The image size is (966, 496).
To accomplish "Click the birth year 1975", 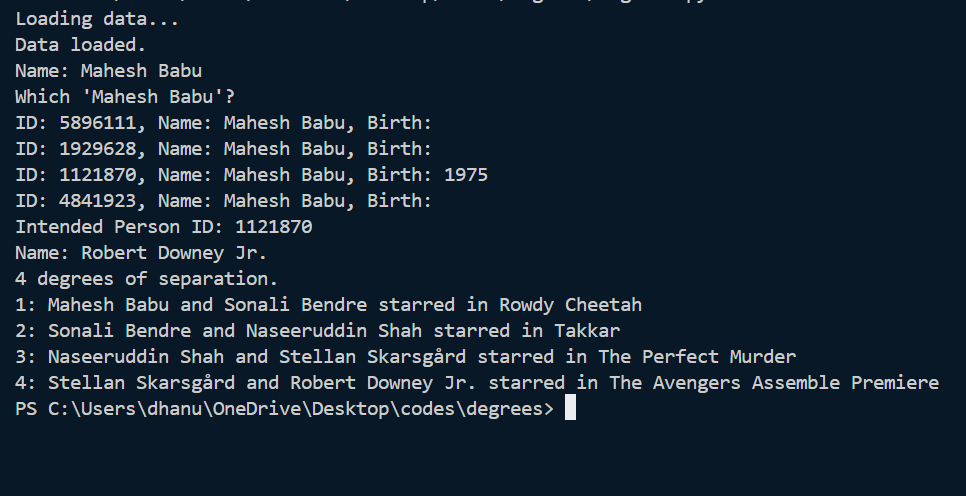I will 466,175.
